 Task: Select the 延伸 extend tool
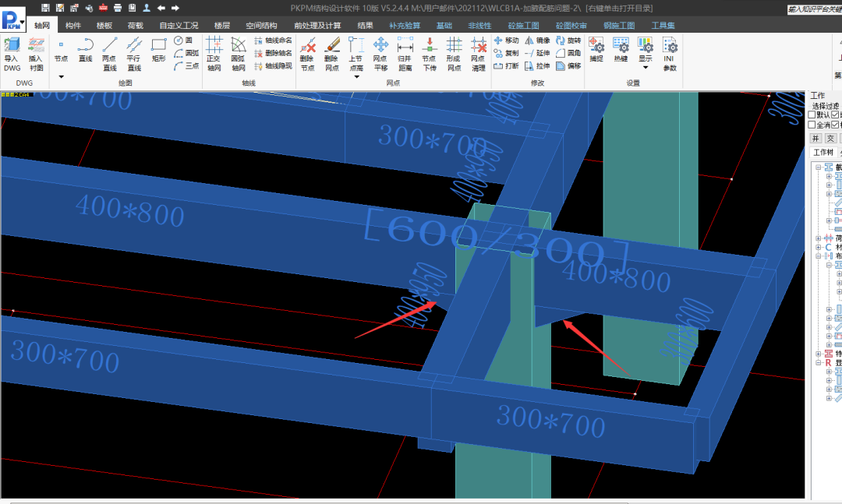(x=537, y=53)
